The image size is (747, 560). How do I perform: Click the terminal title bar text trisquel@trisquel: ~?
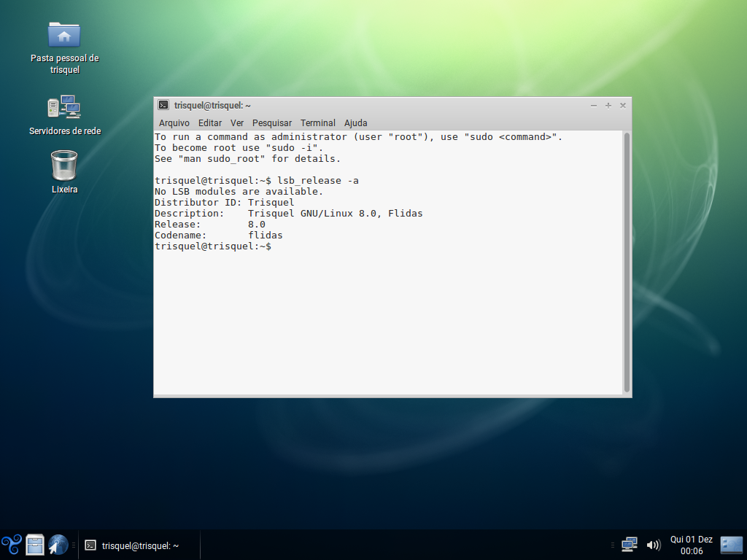[x=212, y=106]
